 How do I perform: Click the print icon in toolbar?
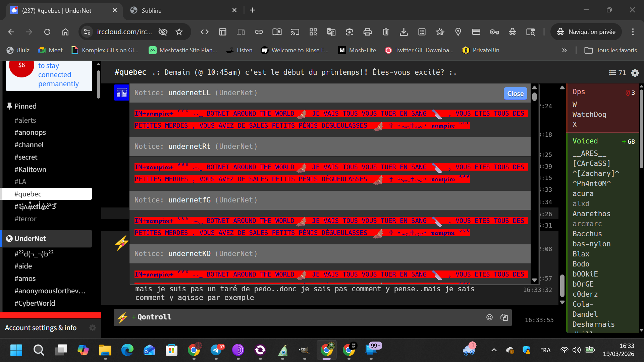368,32
